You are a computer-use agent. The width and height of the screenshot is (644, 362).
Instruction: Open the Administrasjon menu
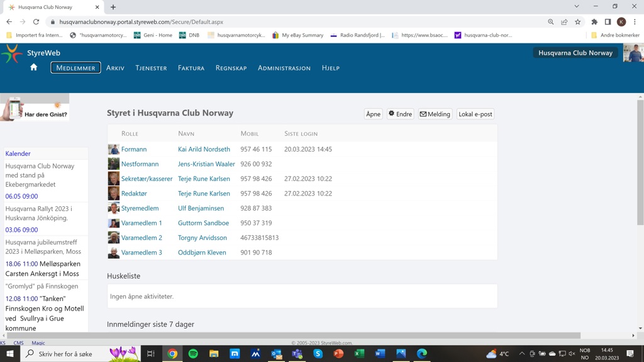pos(284,68)
